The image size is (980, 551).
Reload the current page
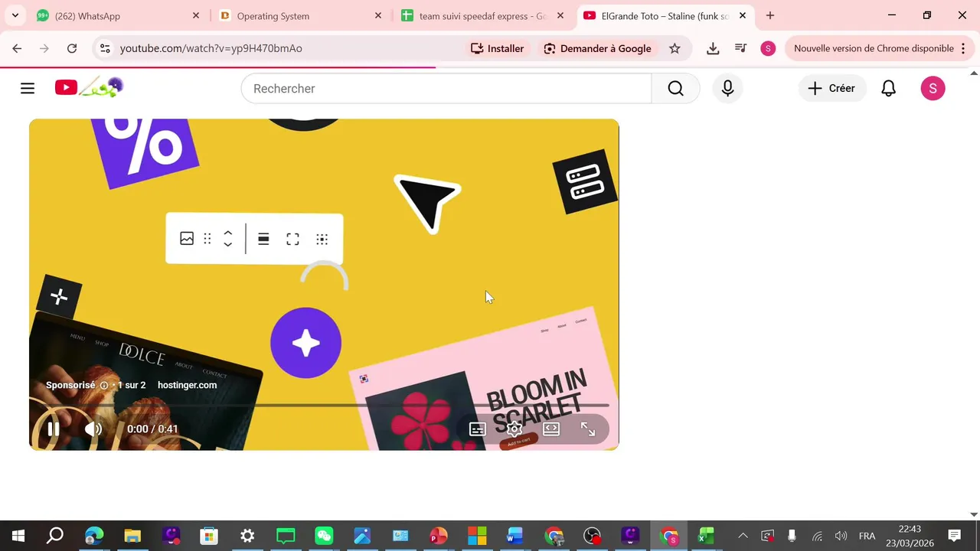pyautogui.click(x=72, y=48)
